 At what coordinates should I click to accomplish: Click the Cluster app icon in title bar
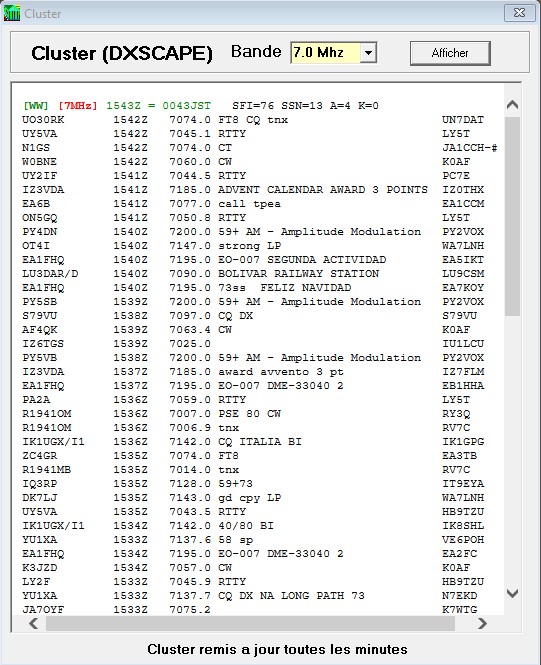pyautogui.click(x=12, y=13)
